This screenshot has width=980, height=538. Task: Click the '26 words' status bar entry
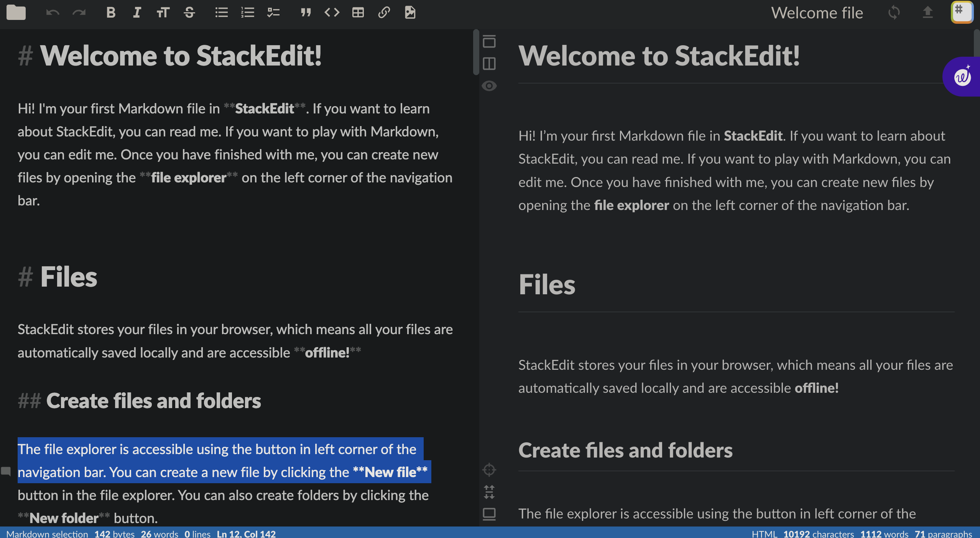point(159,533)
